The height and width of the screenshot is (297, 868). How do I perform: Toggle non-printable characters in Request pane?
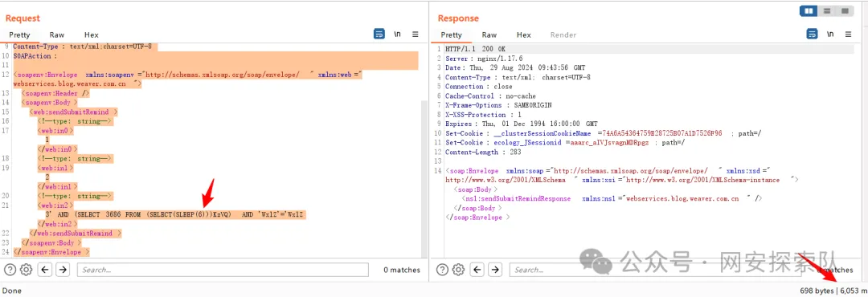pos(398,35)
